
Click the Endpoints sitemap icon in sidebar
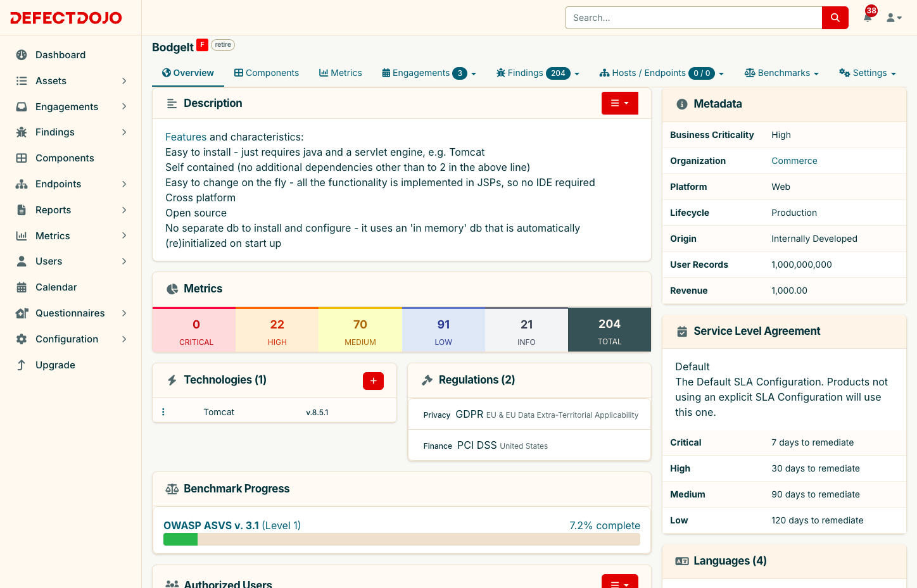[x=22, y=184]
